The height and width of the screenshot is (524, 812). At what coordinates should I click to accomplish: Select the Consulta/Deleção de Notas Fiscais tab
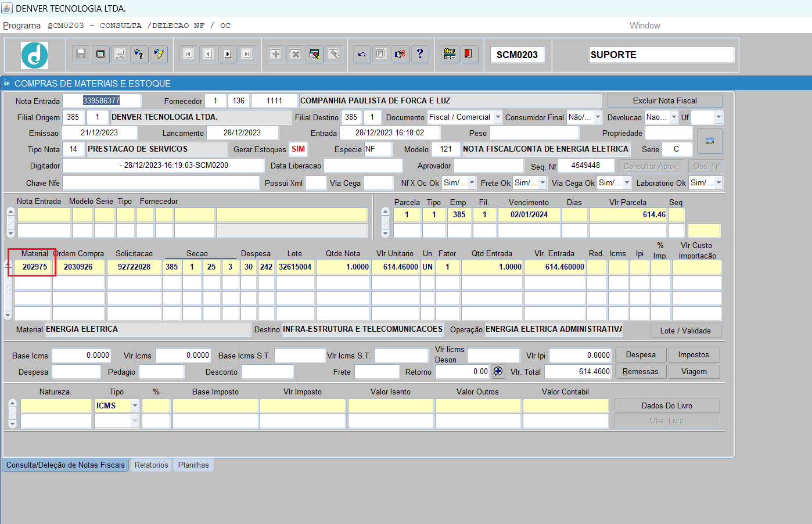pos(66,465)
